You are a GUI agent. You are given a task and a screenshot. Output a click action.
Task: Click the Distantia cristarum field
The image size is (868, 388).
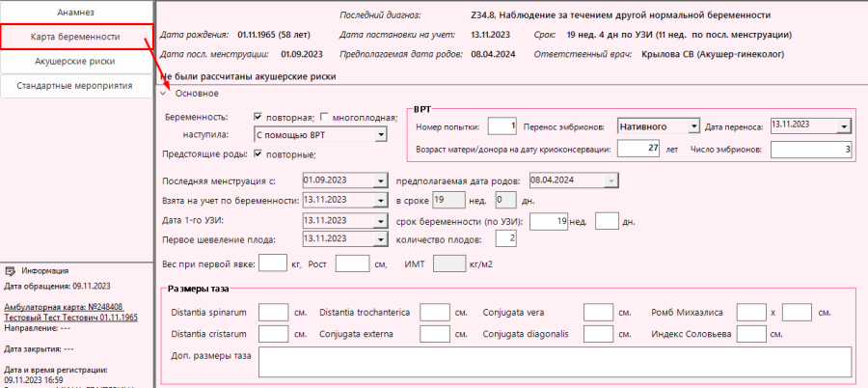(x=274, y=334)
